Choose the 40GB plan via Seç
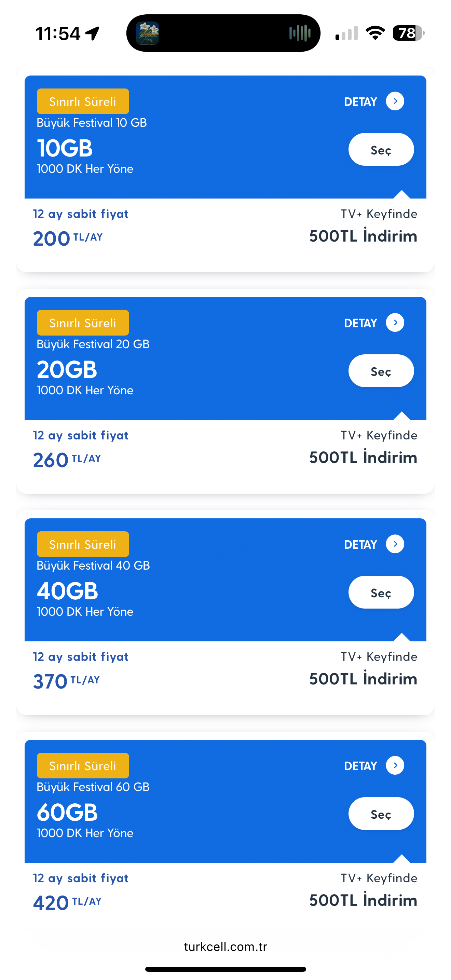 pos(381,592)
